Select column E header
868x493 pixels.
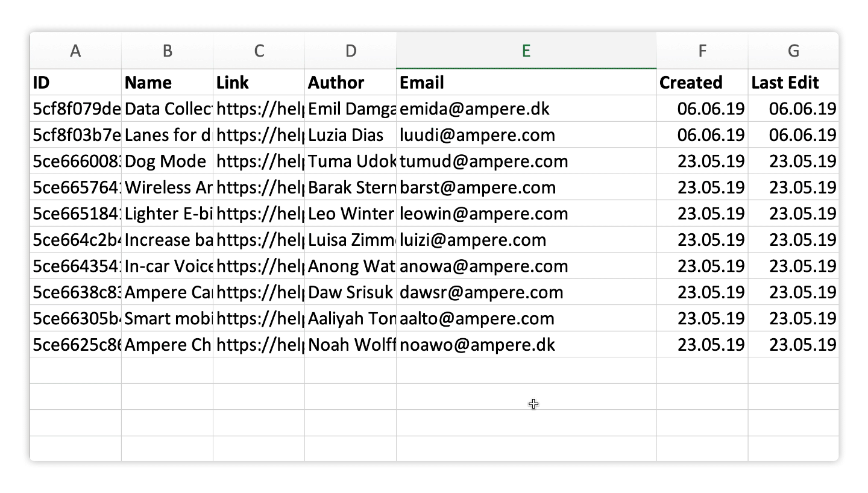(526, 51)
